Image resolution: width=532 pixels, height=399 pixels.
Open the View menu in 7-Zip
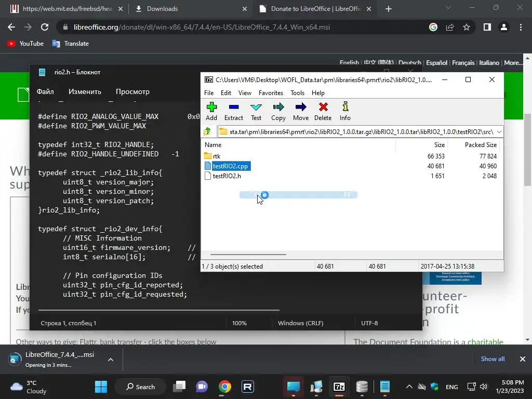245,93
